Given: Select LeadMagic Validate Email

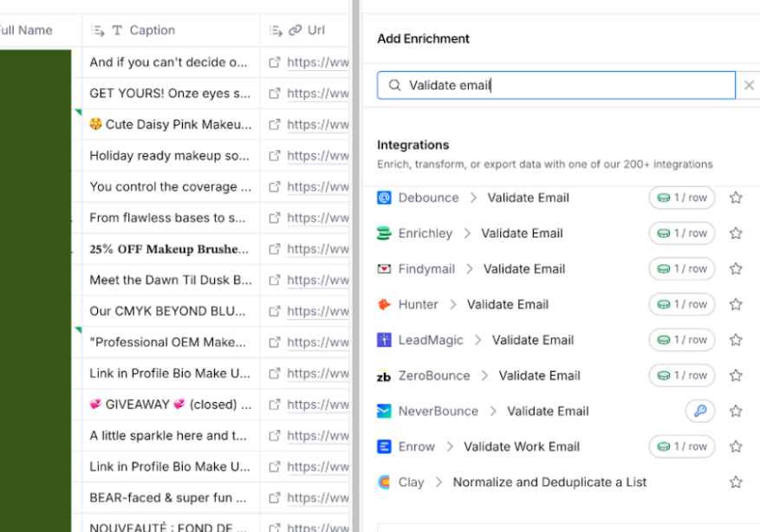Looking at the screenshot, I should (533, 341).
